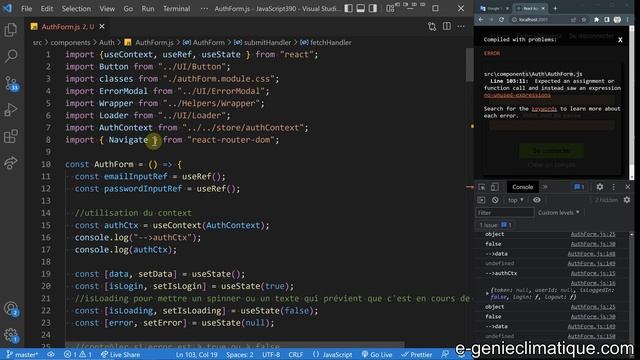Reload the localhost page in the browser
Image resolution: width=640 pixels, height=360 pixels.
[501, 20]
